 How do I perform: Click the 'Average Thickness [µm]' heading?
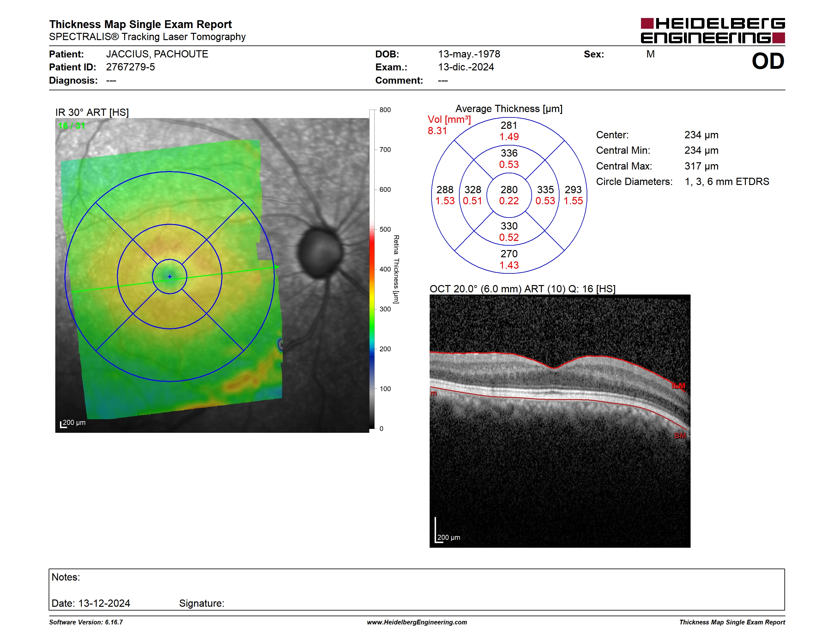pos(509,109)
